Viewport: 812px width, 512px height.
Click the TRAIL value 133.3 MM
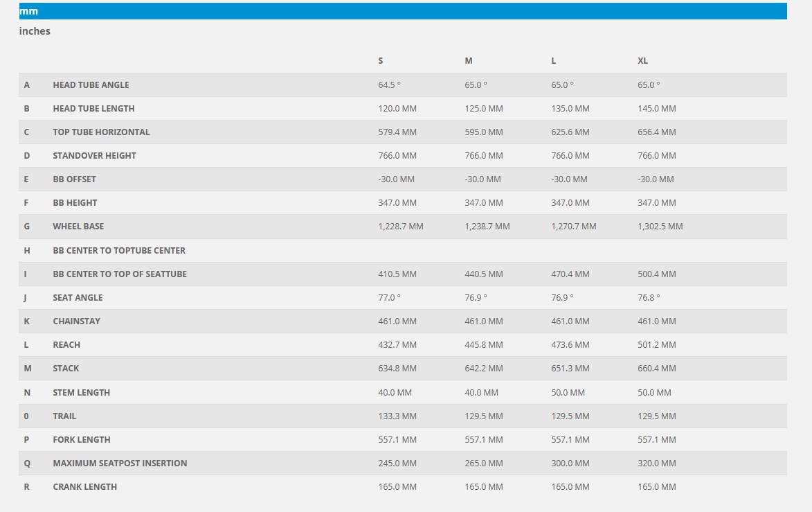coord(397,416)
